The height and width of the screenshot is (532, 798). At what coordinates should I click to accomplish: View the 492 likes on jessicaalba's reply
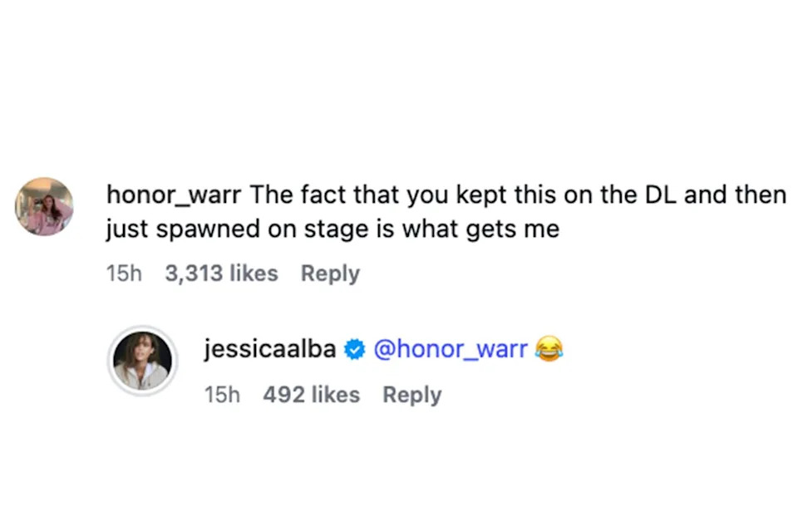[x=311, y=394]
